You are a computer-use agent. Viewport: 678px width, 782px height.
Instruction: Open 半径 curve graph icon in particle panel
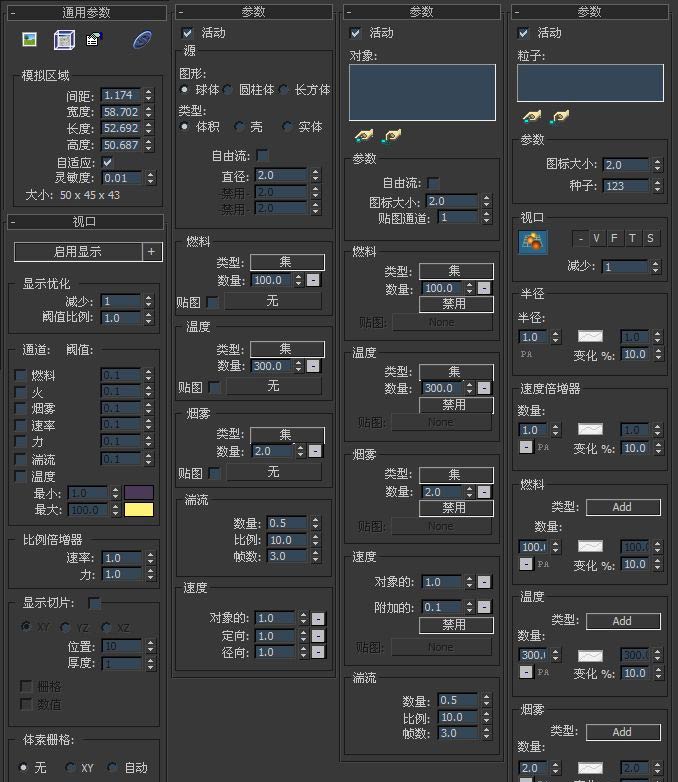590,336
